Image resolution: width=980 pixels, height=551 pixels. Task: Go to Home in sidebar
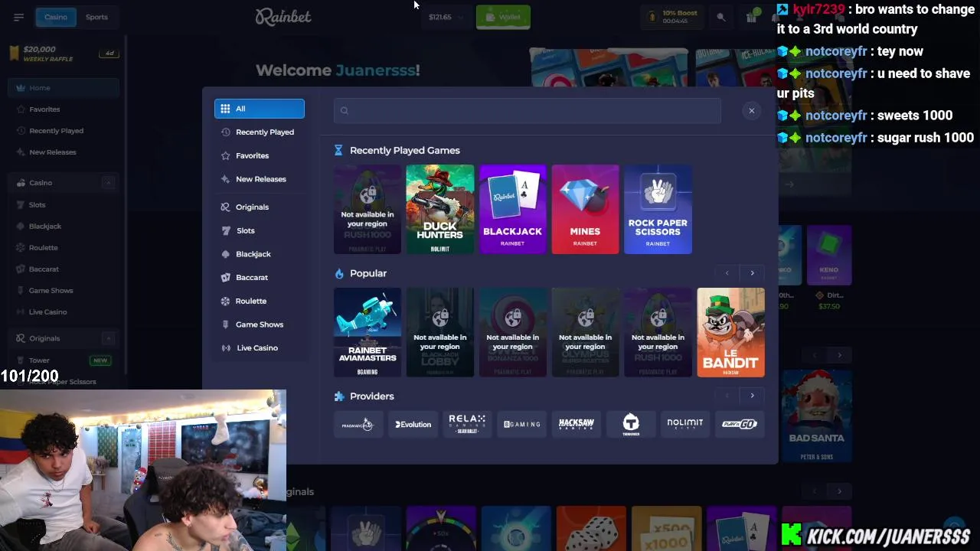[64, 88]
